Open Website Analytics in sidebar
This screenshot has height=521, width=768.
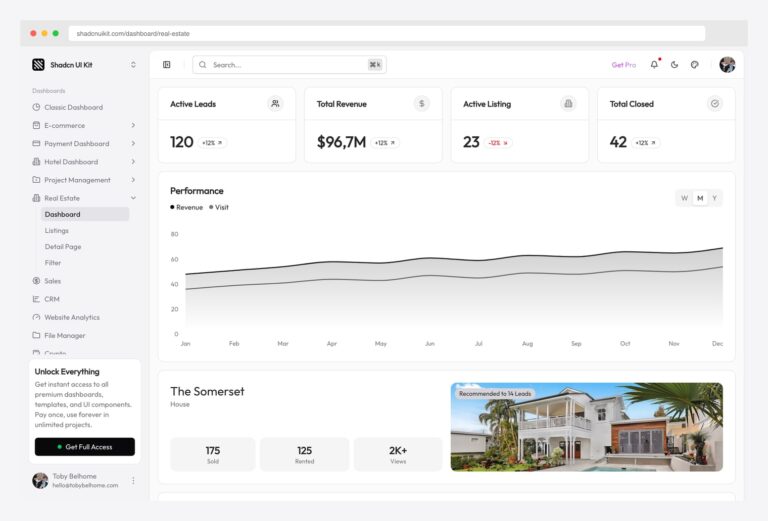(72, 317)
